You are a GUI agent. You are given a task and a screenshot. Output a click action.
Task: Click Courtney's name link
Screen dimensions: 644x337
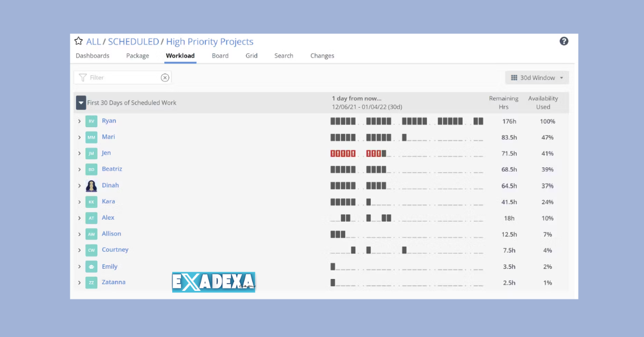pyautogui.click(x=115, y=250)
